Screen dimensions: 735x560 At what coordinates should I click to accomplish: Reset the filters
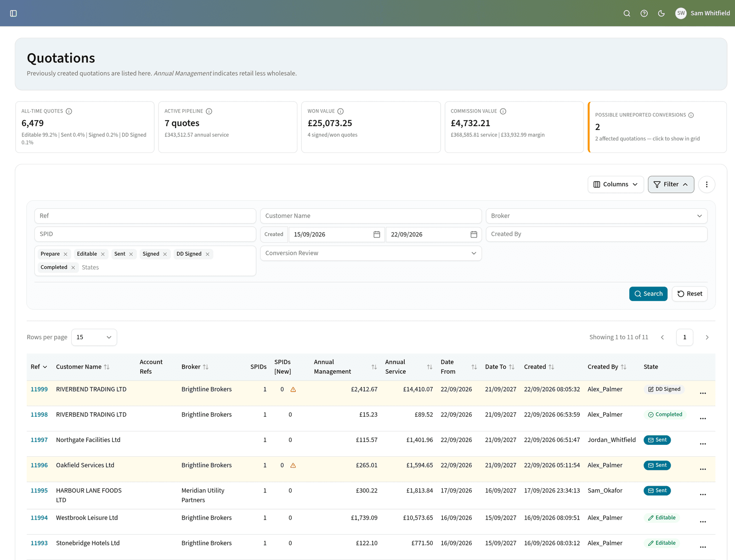click(690, 294)
